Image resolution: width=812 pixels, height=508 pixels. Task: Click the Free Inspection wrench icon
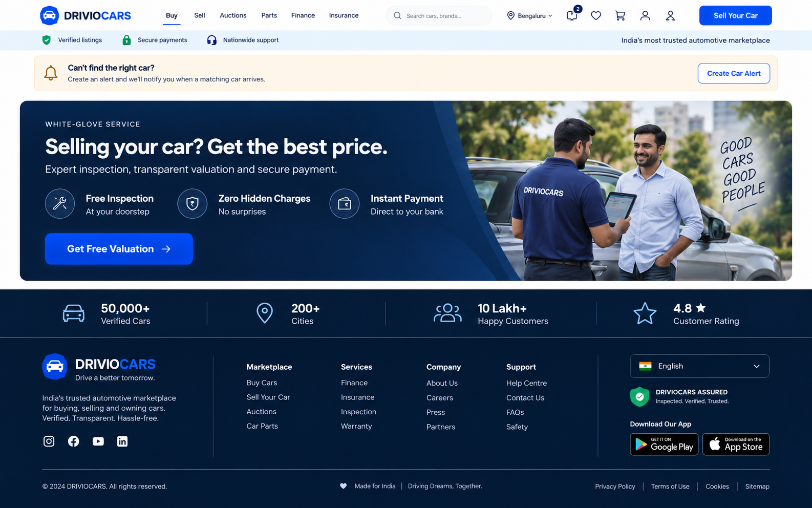(60, 204)
